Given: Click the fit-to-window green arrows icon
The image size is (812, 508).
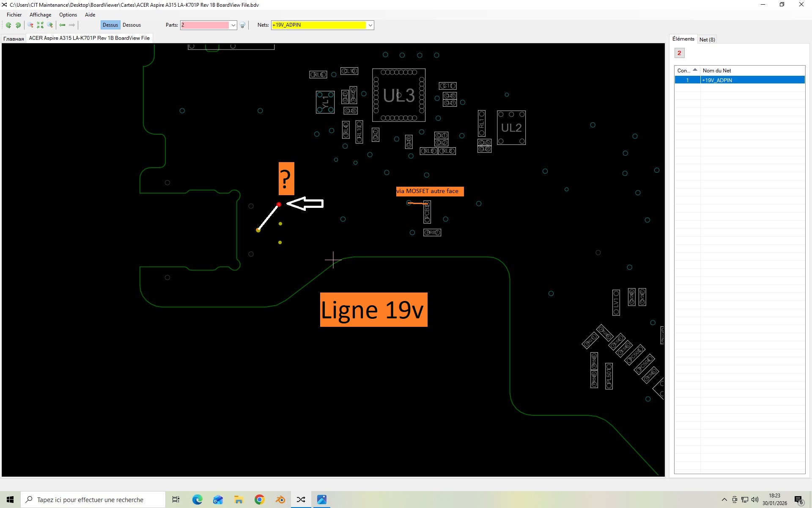Looking at the screenshot, I should [x=40, y=25].
